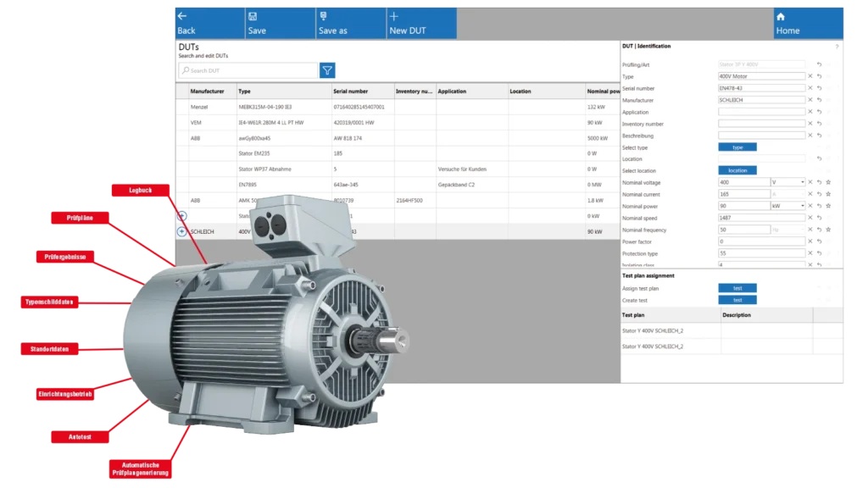
Task: Undo changes to Nominal frequency
Action: 820,229
